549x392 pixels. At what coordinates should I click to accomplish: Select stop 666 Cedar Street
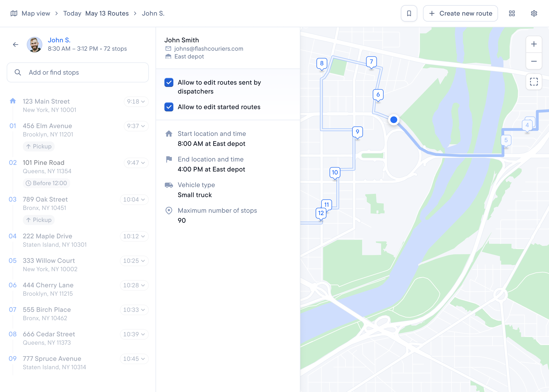[x=49, y=334]
